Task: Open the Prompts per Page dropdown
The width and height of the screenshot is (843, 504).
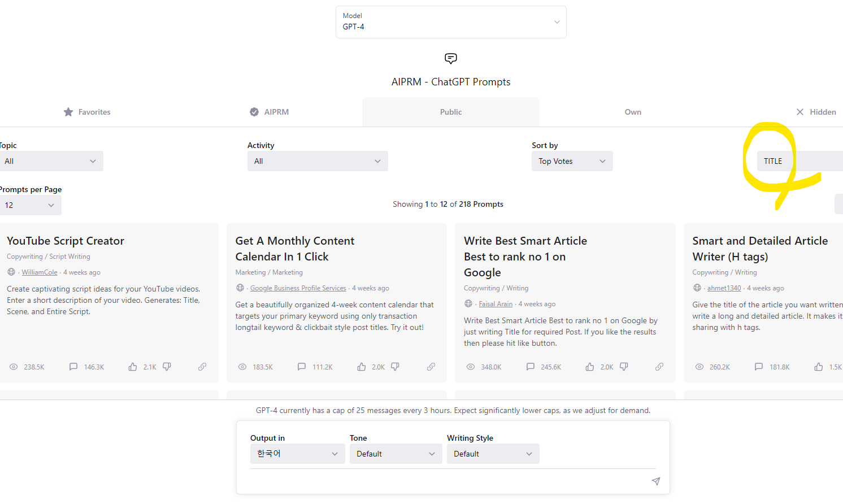Action: 31,205
